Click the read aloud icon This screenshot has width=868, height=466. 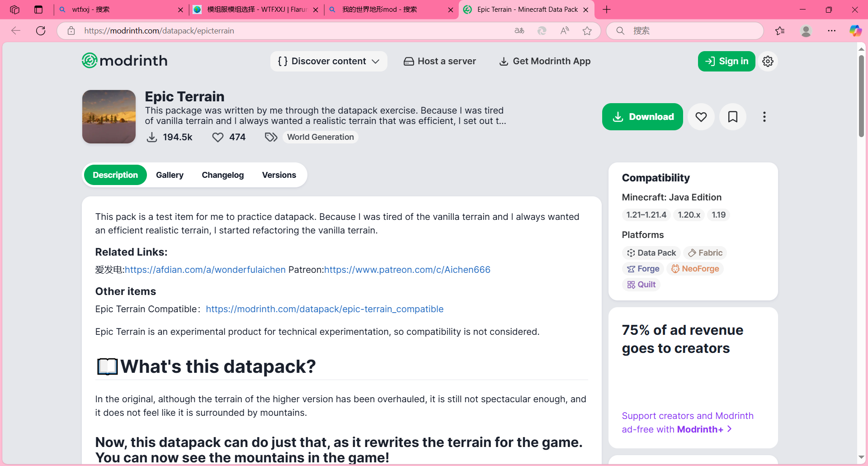click(x=565, y=31)
